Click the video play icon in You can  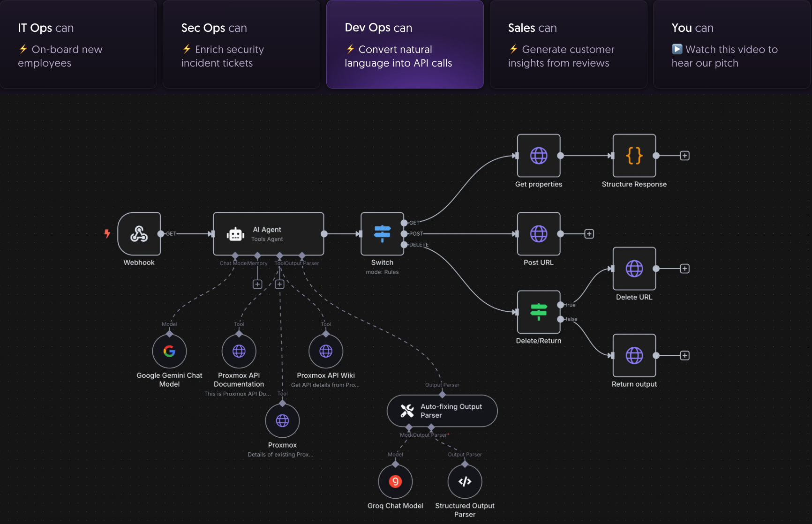(x=677, y=49)
